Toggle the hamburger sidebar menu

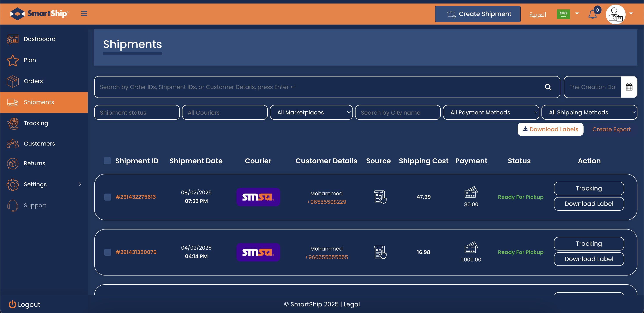(84, 13)
